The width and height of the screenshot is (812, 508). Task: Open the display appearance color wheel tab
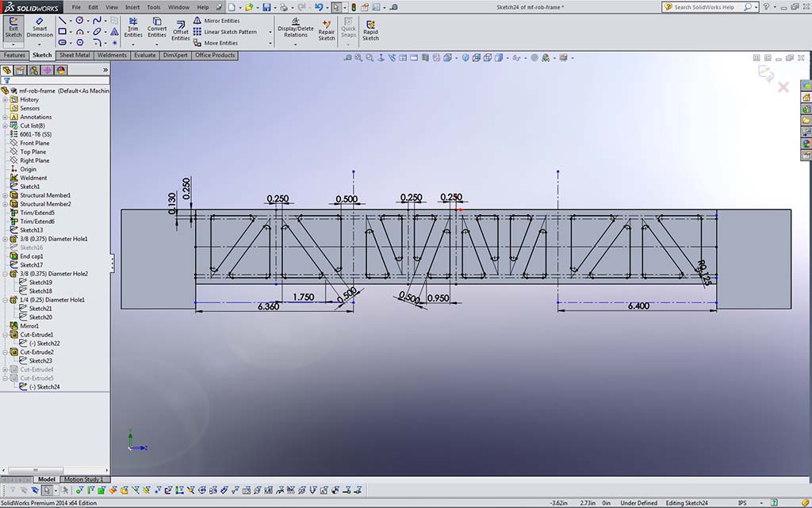(61, 70)
